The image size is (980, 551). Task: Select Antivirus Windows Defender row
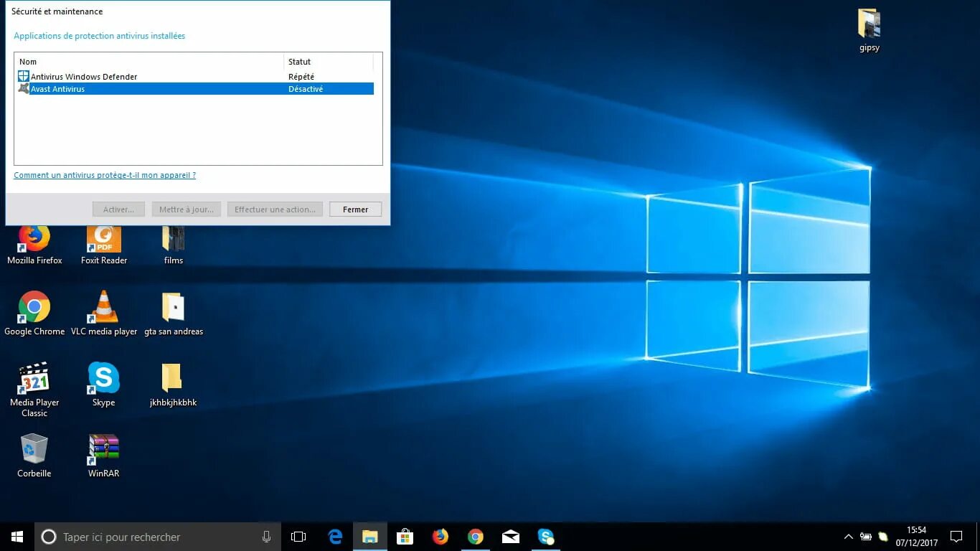tap(195, 77)
